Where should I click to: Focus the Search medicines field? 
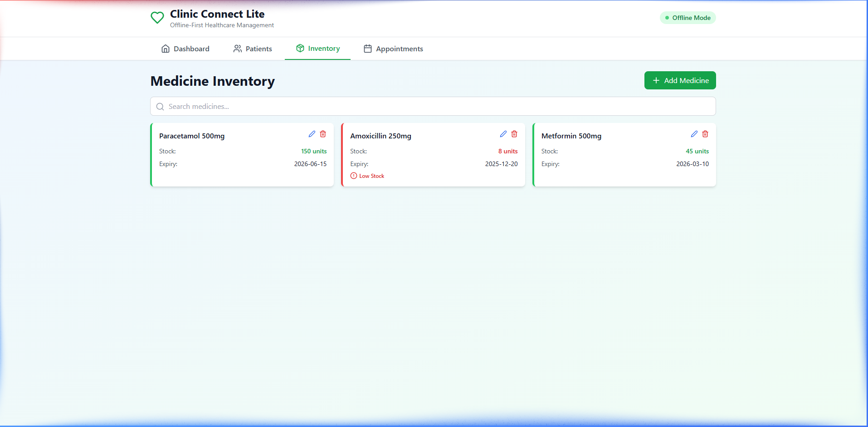[x=433, y=106]
